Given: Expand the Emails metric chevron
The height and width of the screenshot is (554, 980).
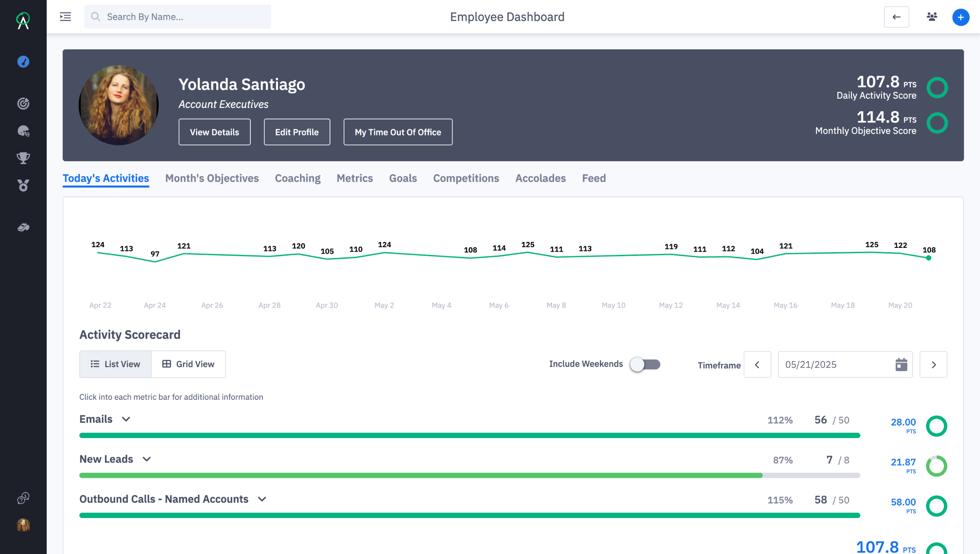Looking at the screenshot, I should (x=126, y=419).
